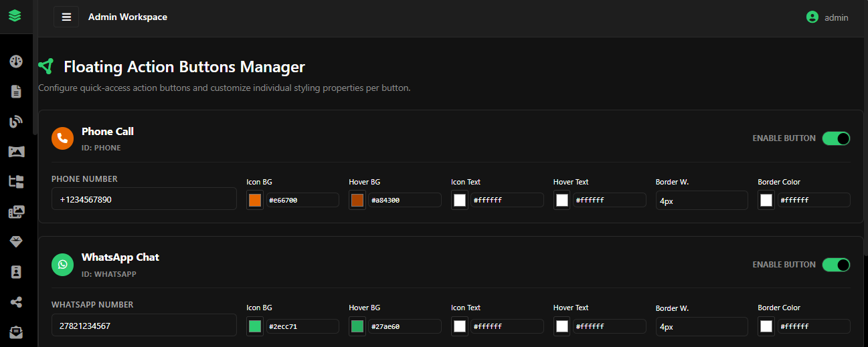Click the WhatsApp Chat card heading

(x=120, y=257)
